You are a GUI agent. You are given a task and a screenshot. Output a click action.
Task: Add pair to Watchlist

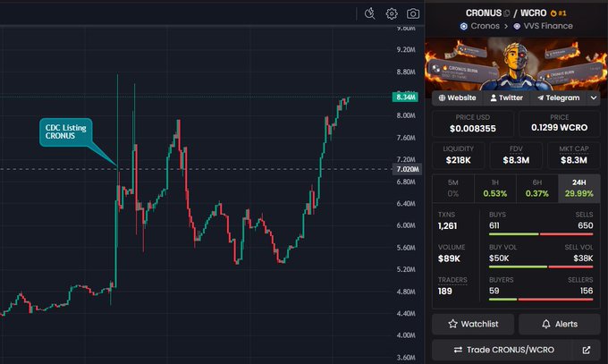pyautogui.click(x=473, y=324)
